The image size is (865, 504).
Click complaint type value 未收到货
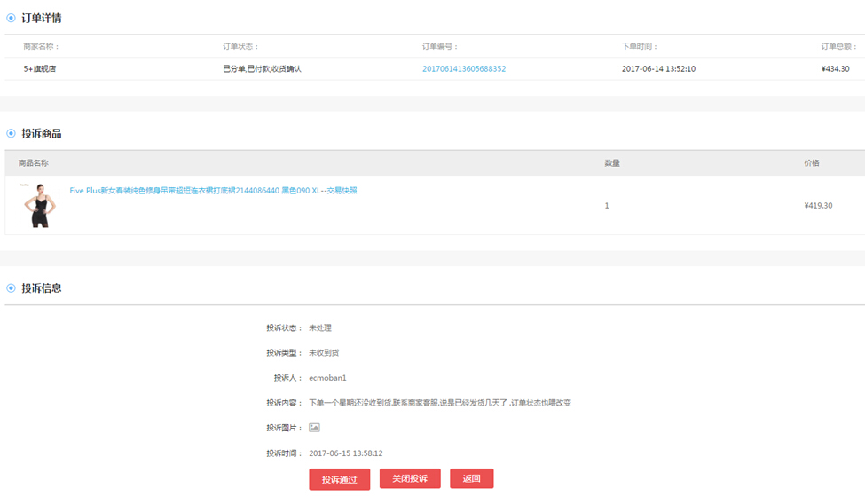coord(324,352)
